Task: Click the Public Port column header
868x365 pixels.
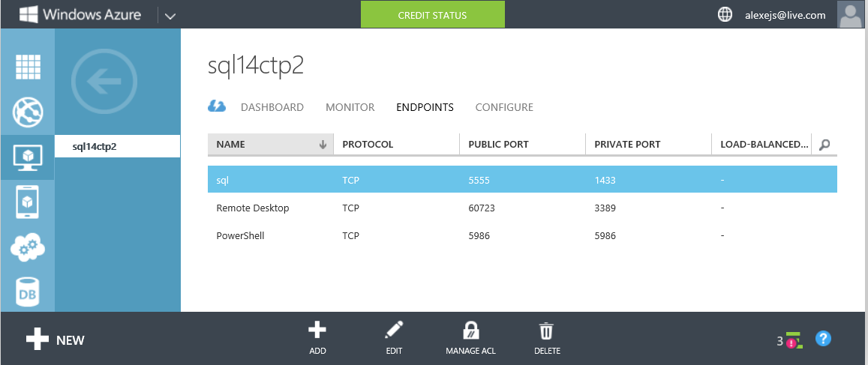Action: [x=522, y=145]
